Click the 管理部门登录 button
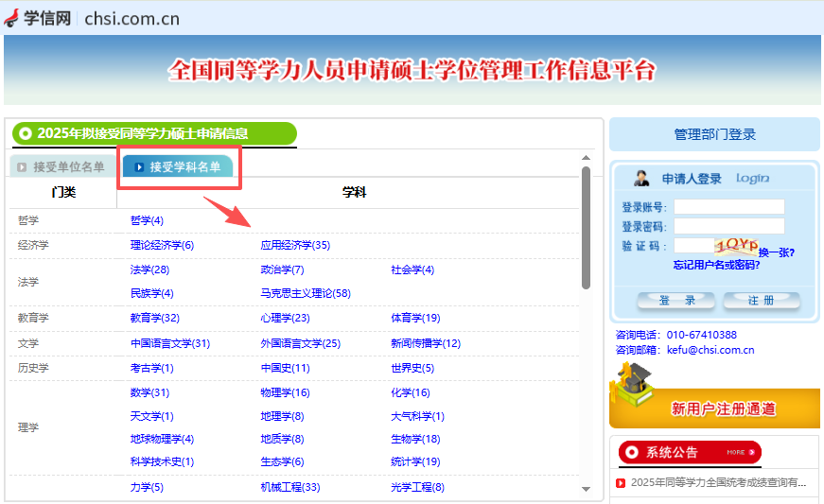 pos(714,134)
